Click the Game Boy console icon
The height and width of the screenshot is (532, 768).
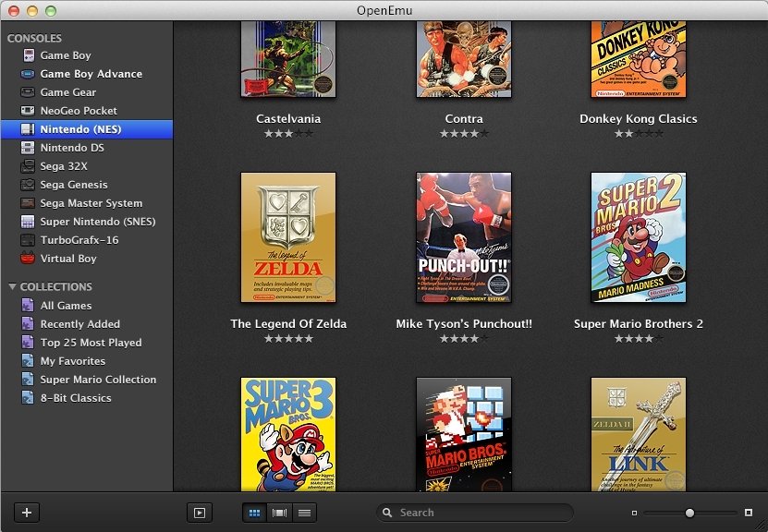pyautogui.click(x=29, y=55)
